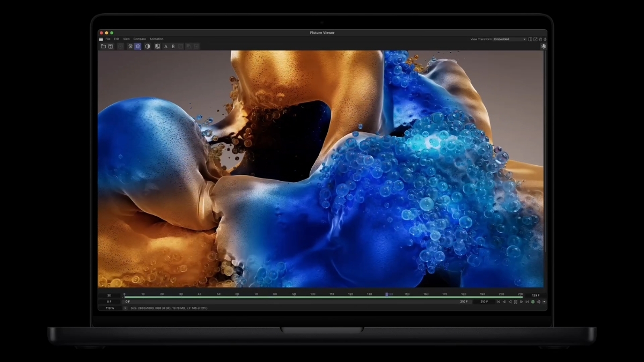Click the save image icon

(x=111, y=47)
